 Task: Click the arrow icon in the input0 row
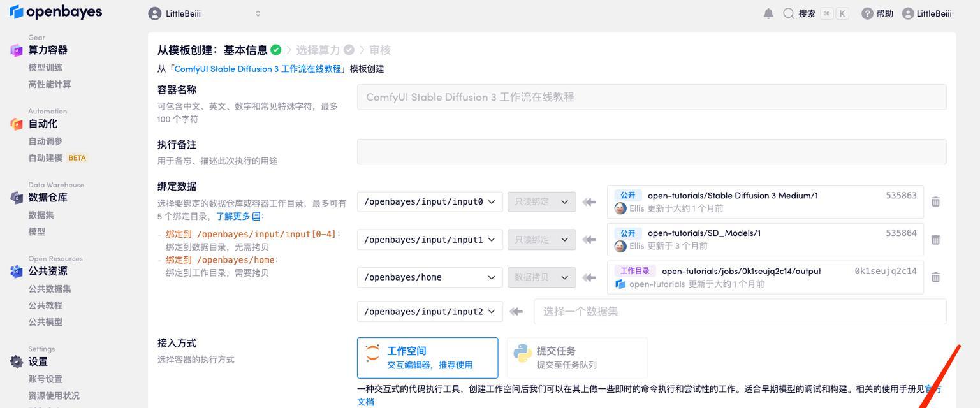pos(589,202)
